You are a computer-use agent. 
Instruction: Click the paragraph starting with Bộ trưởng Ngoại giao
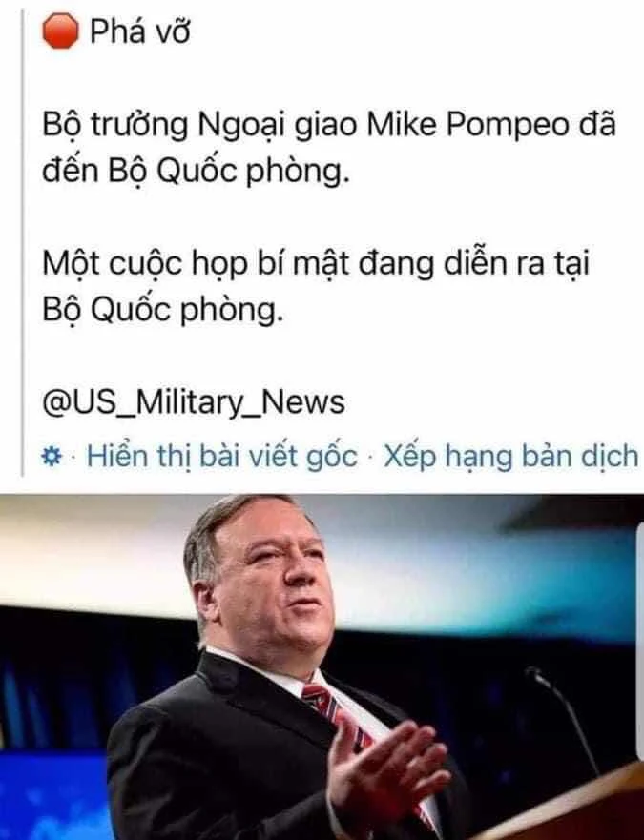click(x=329, y=148)
